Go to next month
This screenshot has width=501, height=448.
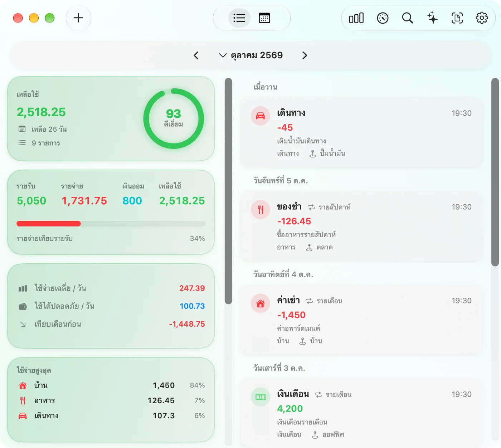click(x=305, y=55)
